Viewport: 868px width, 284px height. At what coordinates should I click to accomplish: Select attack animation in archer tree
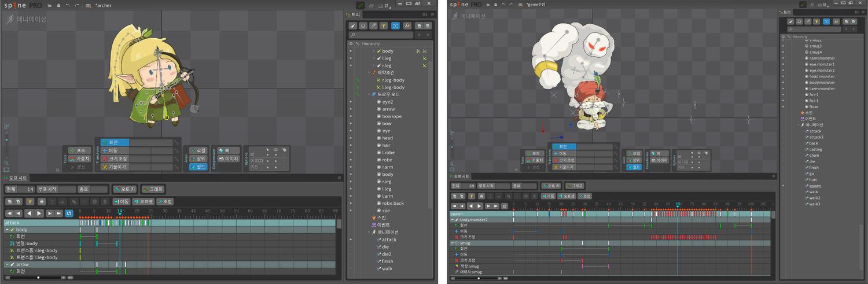(389, 239)
